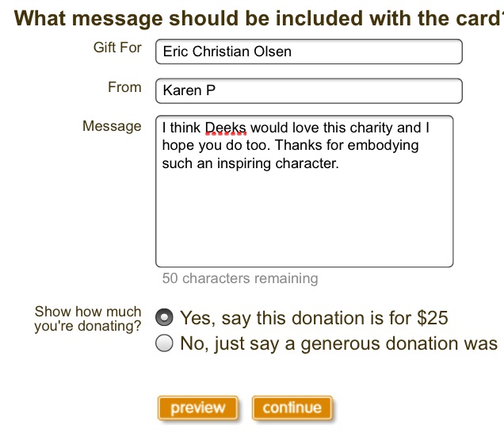This screenshot has height=433, width=504.
Task: Click the Gift For name field
Action: [308, 52]
